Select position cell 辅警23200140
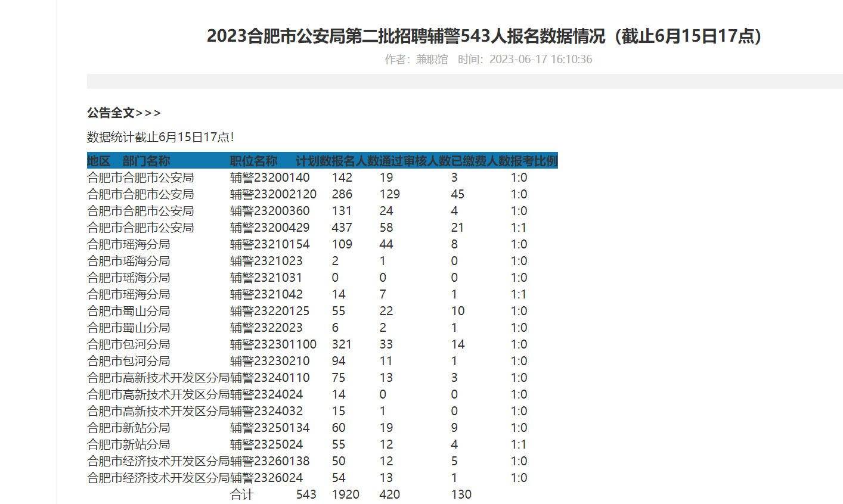This screenshot has height=504, width=843. 270,178
